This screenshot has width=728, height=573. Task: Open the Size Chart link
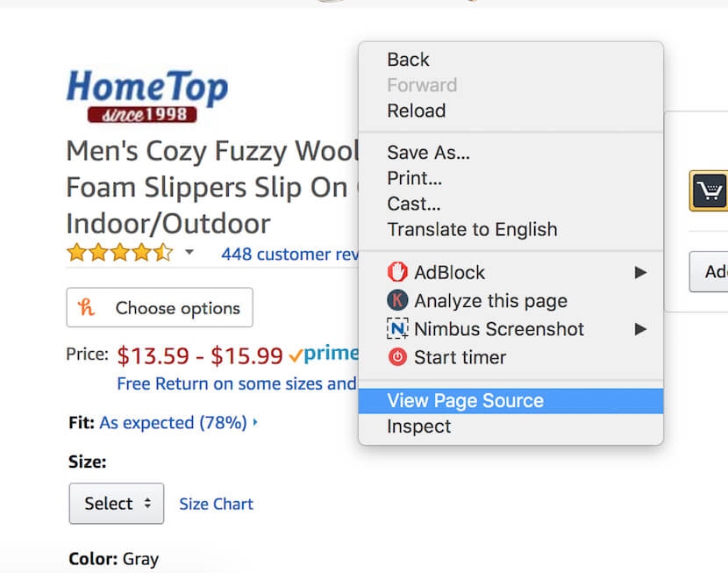216,504
